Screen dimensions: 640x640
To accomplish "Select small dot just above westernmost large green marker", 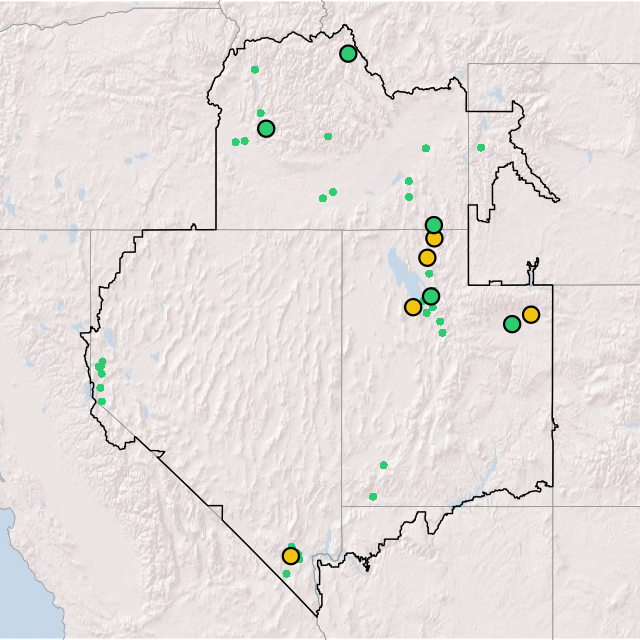I will pyautogui.click(x=261, y=113).
